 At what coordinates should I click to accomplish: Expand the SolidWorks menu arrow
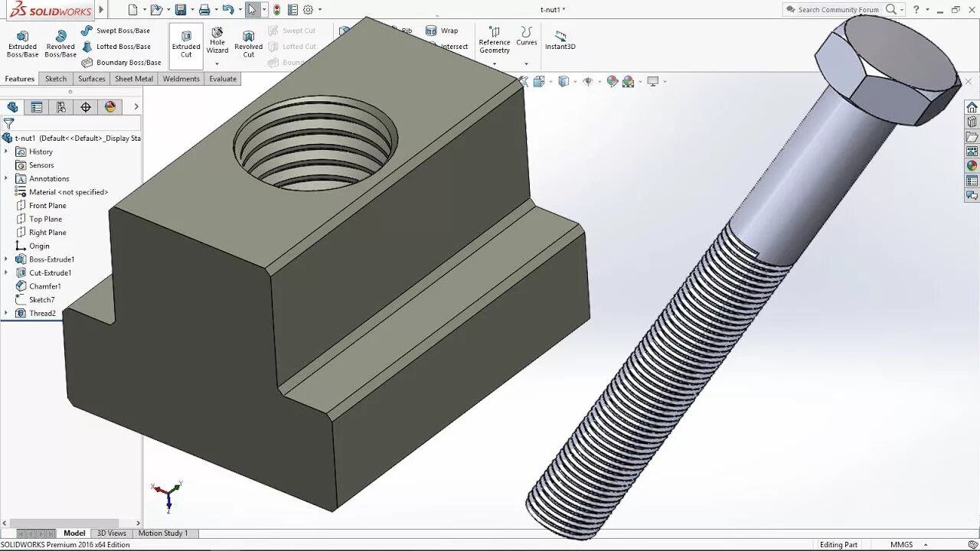(101, 10)
